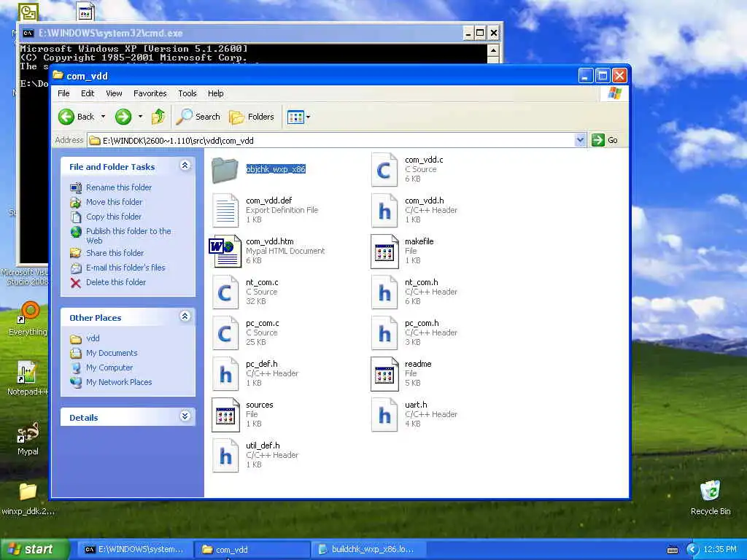
Task: Click Delete this folder
Action: (x=116, y=282)
